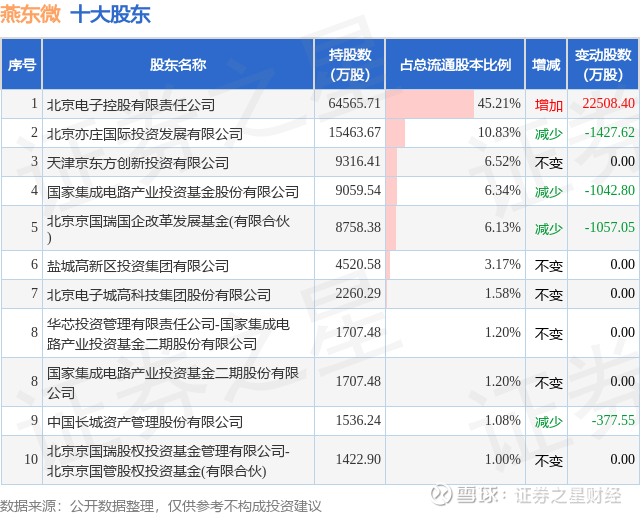Click change value -1042.80
Viewport: 640px width, 515px height.
(609, 191)
